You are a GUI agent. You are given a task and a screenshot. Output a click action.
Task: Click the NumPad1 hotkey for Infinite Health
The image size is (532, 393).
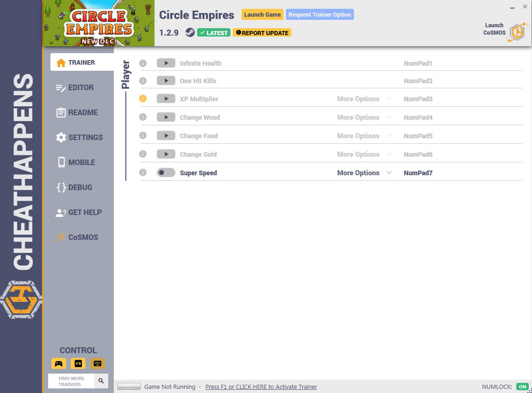click(x=418, y=63)
